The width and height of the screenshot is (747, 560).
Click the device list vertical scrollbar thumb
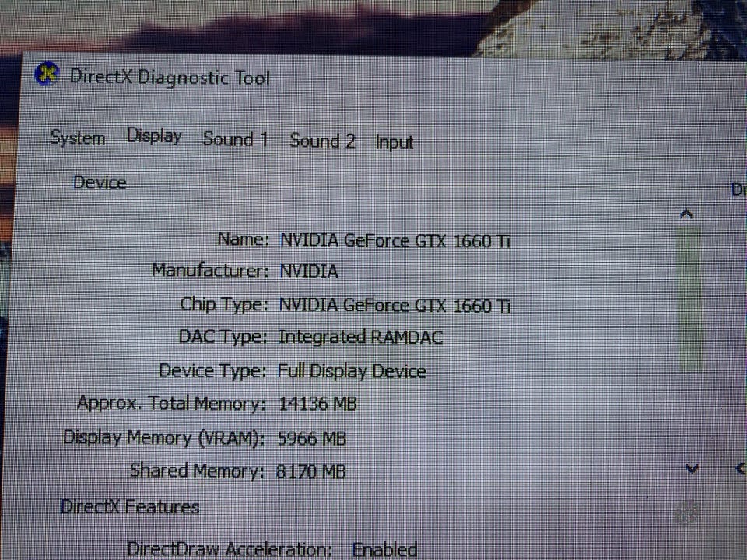coord(689,299)
